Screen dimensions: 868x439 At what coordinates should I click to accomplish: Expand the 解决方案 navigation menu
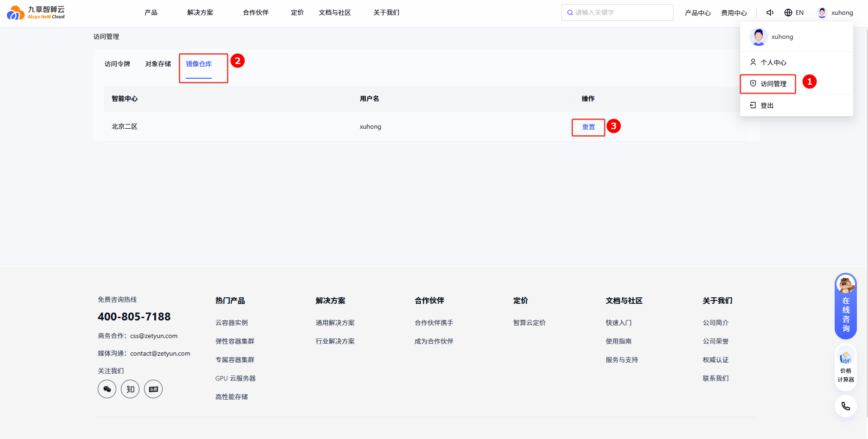coord(200,13)
